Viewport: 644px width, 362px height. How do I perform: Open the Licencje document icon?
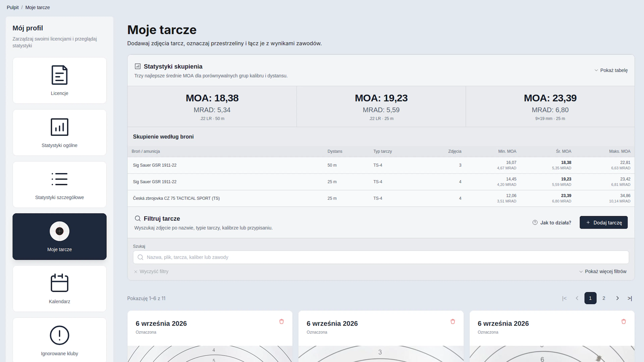tap(60, 75)
